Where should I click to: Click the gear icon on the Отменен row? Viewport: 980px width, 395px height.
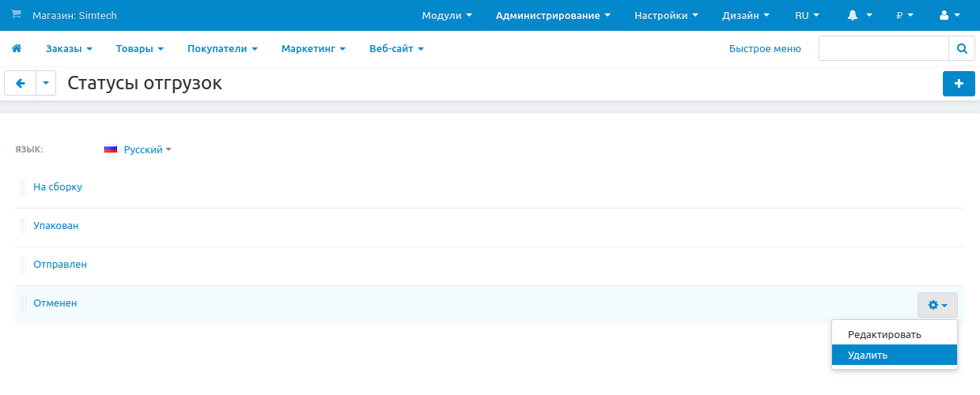pyautogui.click(x=937, y=305)
